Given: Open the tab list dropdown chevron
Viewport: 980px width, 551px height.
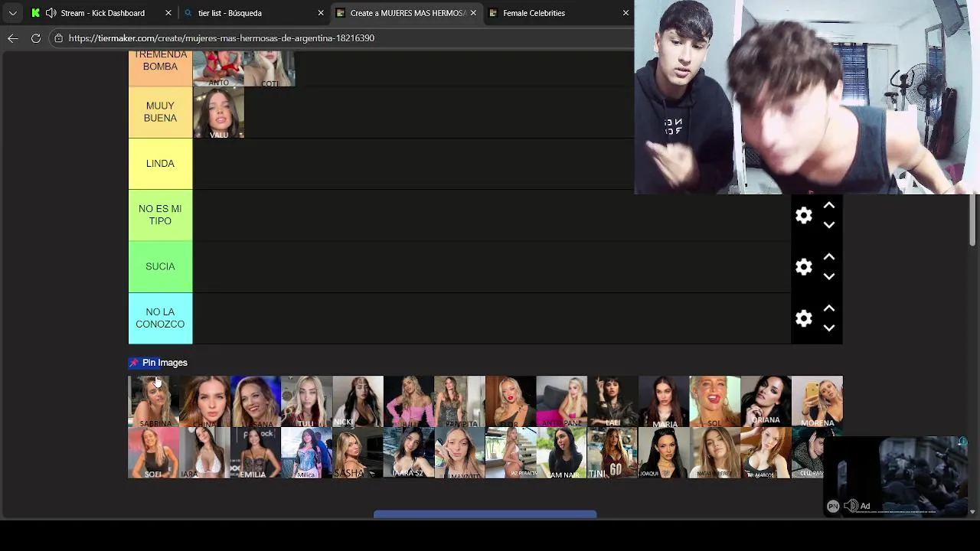Looking at the screenshot, I should [x=13, y=13].
